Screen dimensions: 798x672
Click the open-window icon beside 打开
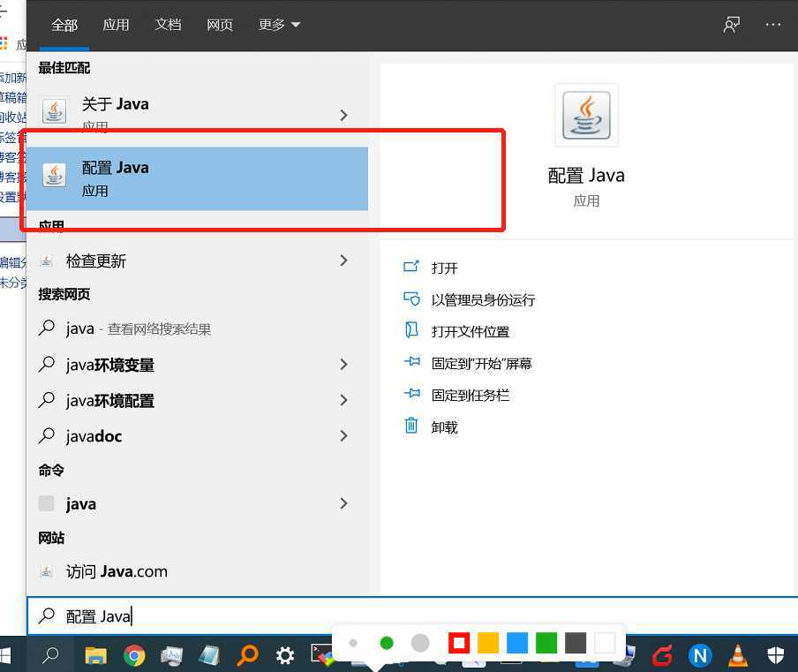coord(411,267)
